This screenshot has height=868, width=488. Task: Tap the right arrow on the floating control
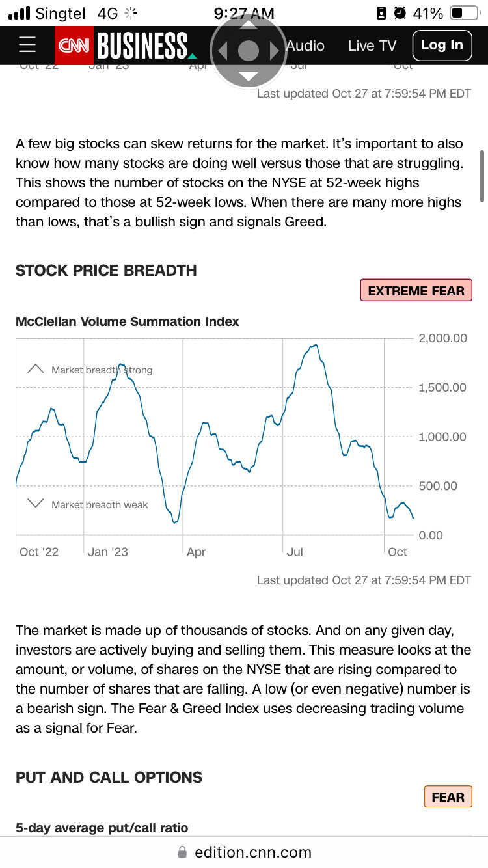(x=275, y=51)
